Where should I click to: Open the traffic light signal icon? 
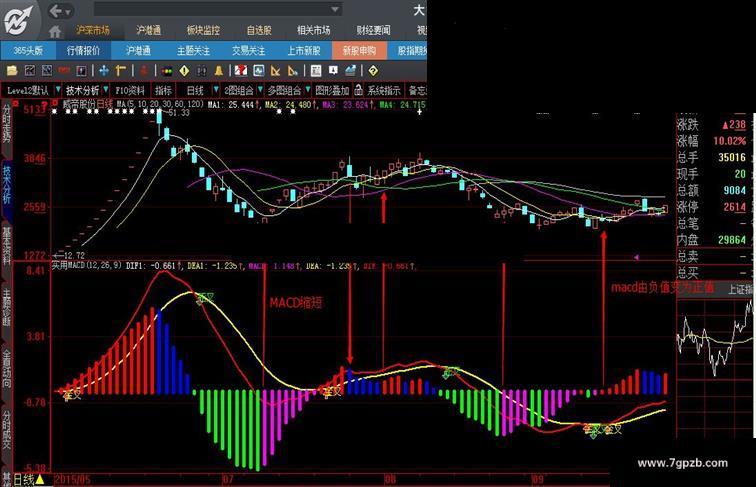(x=167, y=71)
